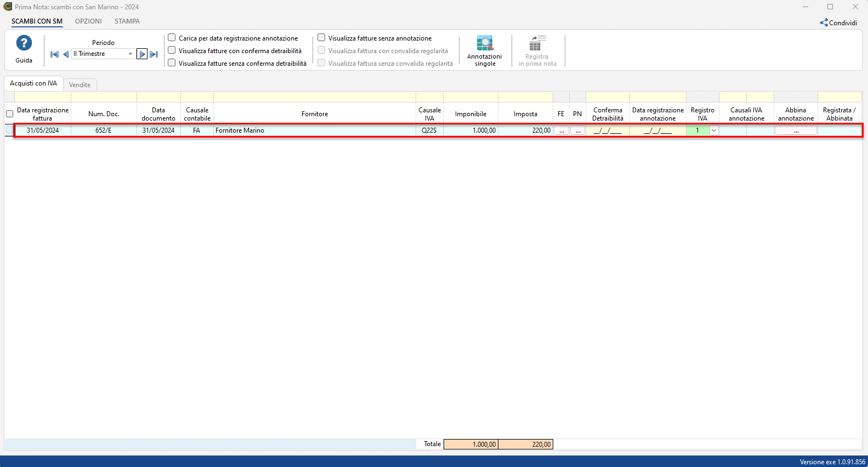Go to previous period arrow
The height and width of the screenshot is (467, 868).
tap(66, 54)
